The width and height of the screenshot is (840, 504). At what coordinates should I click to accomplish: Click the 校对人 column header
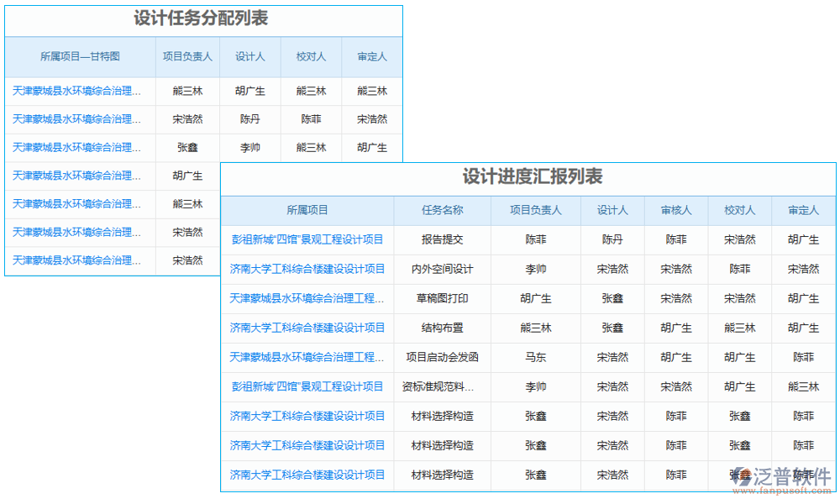[x=739, y=210]
